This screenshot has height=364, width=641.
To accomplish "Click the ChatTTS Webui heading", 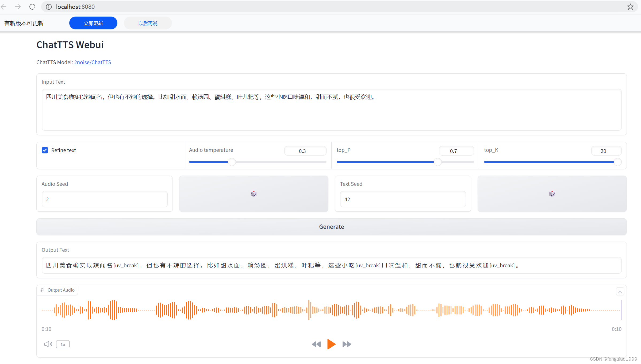I will [x=70, y=45].
